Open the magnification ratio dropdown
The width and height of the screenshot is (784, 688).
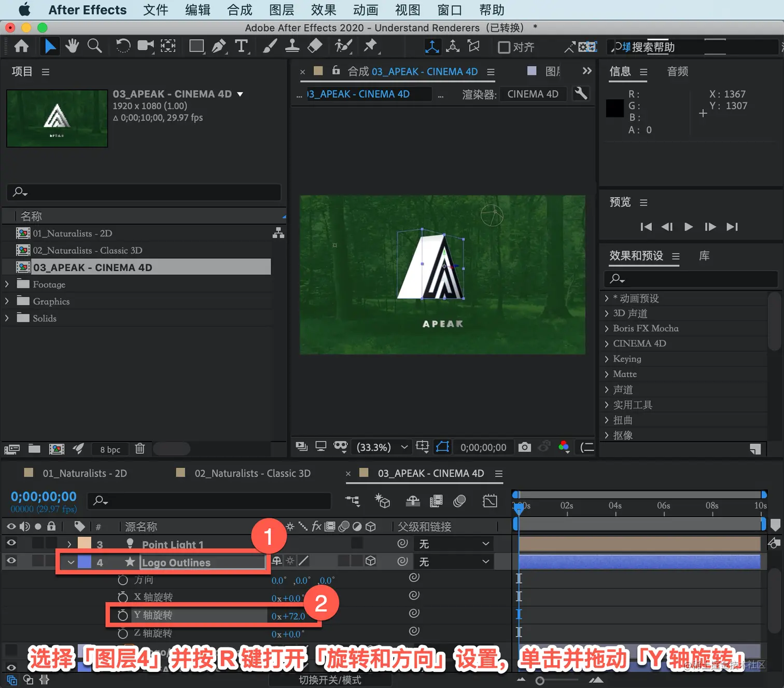coord(383,447)
